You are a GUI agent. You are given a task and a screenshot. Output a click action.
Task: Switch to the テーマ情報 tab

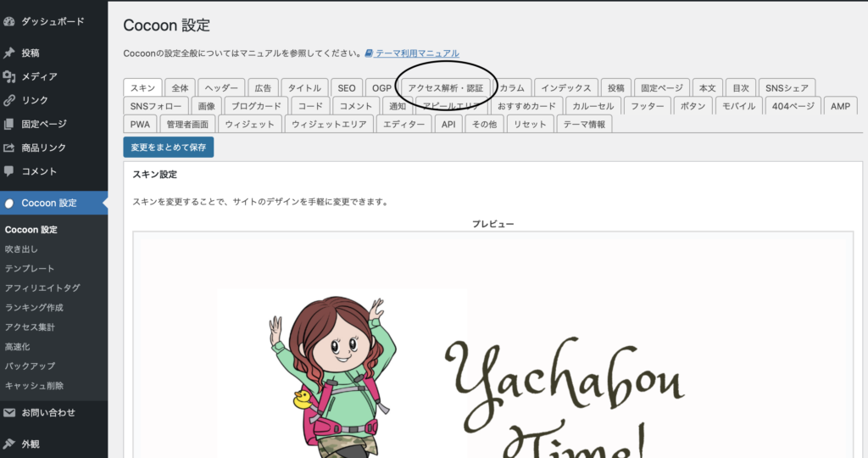pyautogui.click(x=584, y=124)
